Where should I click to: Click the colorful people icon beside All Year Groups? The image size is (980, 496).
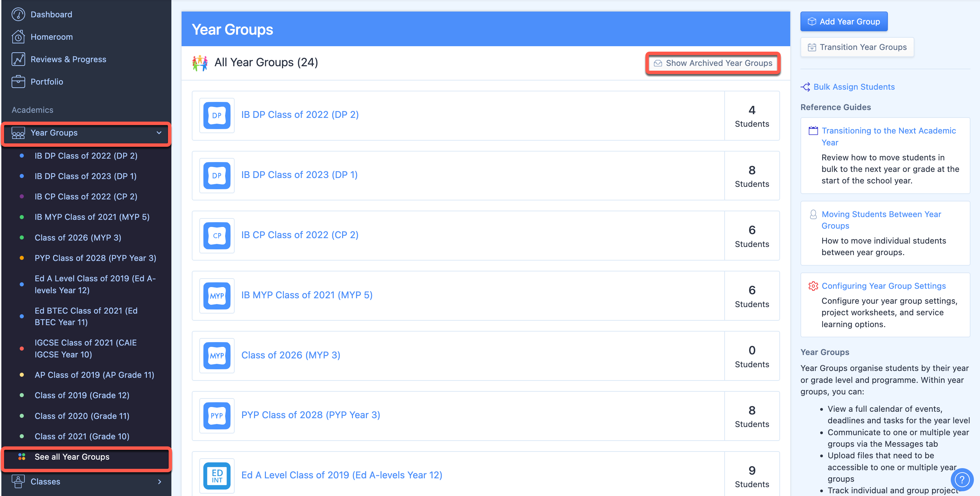[x=200, y=63]
